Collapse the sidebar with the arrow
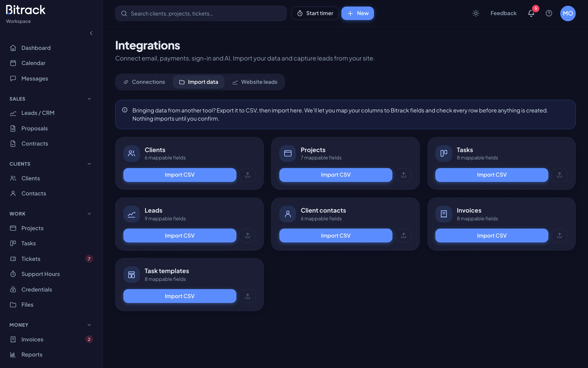The width and height of the screenshot is (588, 368). (x=91, y=33)
